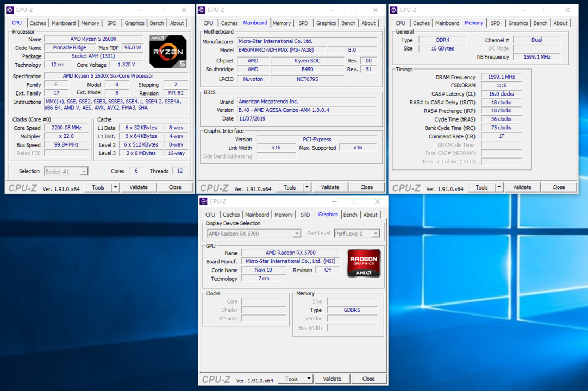Click the x 22.0 multiplier value
The width and height of the screenshot is (588, 391).
tap(66, 136)
